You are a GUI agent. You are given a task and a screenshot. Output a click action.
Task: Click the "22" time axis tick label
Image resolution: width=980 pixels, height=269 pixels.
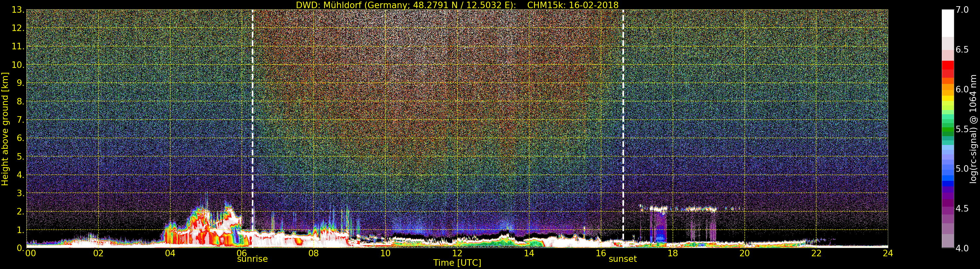coord(816,253)
